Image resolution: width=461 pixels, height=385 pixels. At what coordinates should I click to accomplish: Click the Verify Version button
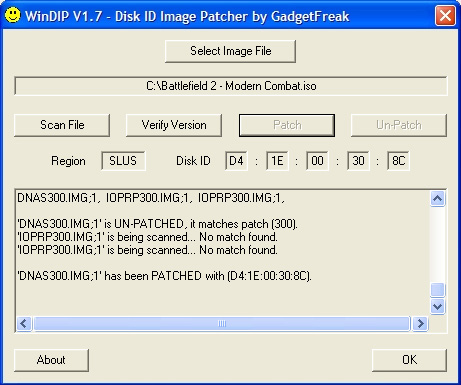tap(174, 125)
